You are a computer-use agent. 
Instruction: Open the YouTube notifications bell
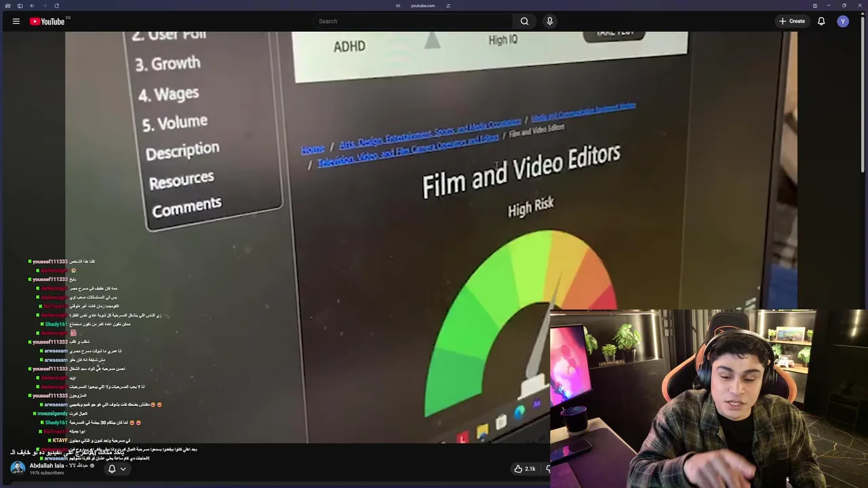pos(821,21)
